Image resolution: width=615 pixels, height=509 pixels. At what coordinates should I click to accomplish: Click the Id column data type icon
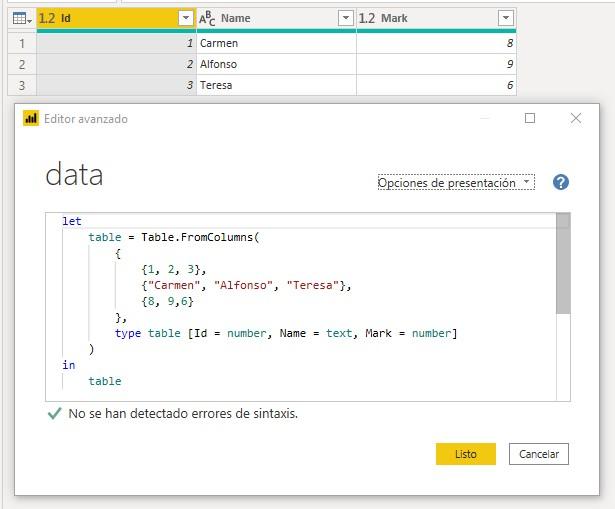47,18
